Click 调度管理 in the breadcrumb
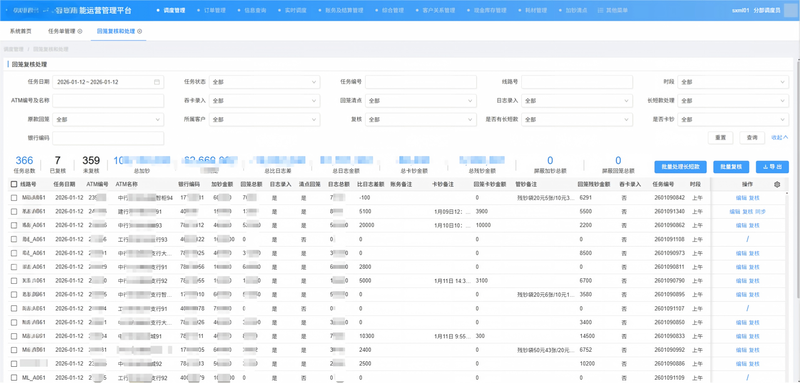Screen dimensions: 800x383 [14, 49]
